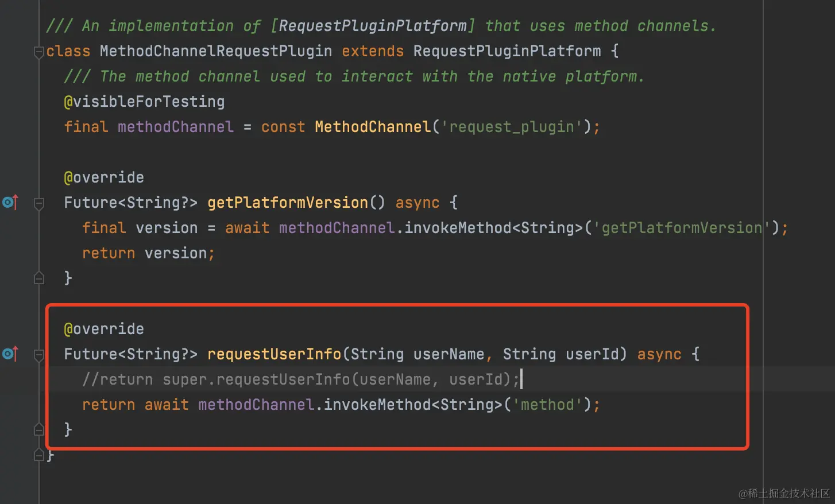The height and width of the screenshot is (504, 835).
Task: Click the commented-out super.requestUserInfo line
Action: 301,379
